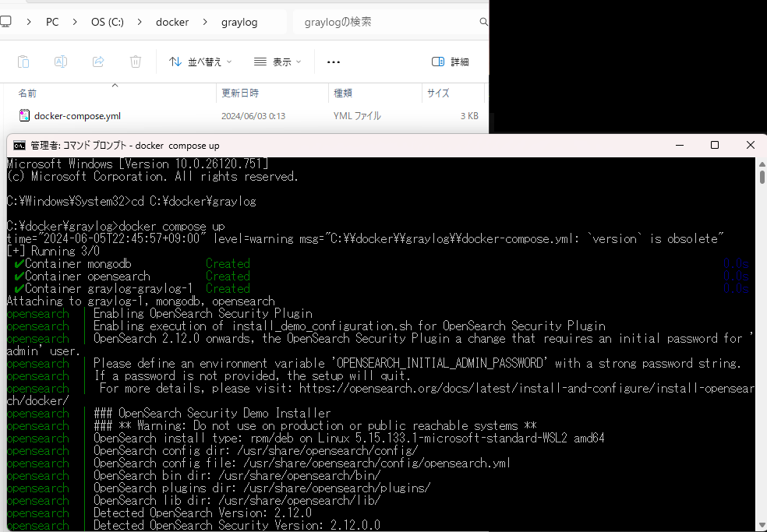This screenshot has height=532, width=767.
Task: Toggle the 詳細 details pane
Action: click(450, 62)
